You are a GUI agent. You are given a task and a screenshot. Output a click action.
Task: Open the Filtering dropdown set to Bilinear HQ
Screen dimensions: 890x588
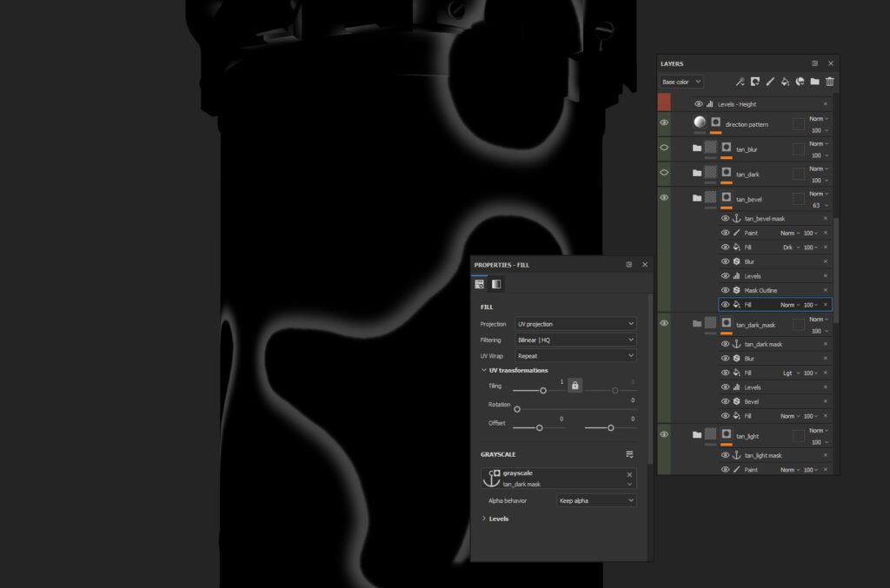pyautogui.click(x=575, y=340)
